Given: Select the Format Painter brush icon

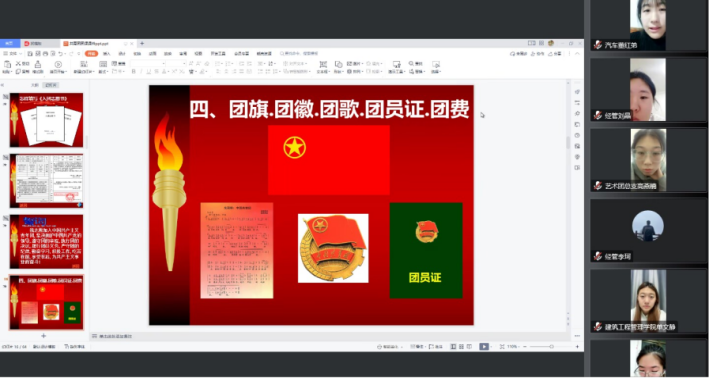Looking at the screenshot, I should [38, 64].
